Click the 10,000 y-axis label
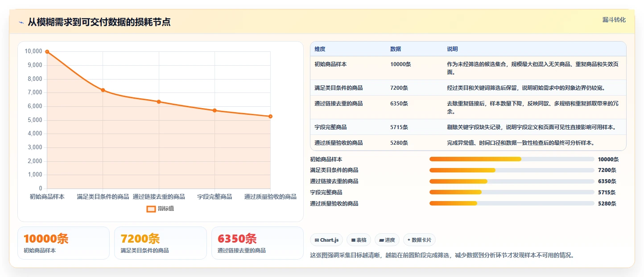This screenshot has width=644, height=277. 33,51
